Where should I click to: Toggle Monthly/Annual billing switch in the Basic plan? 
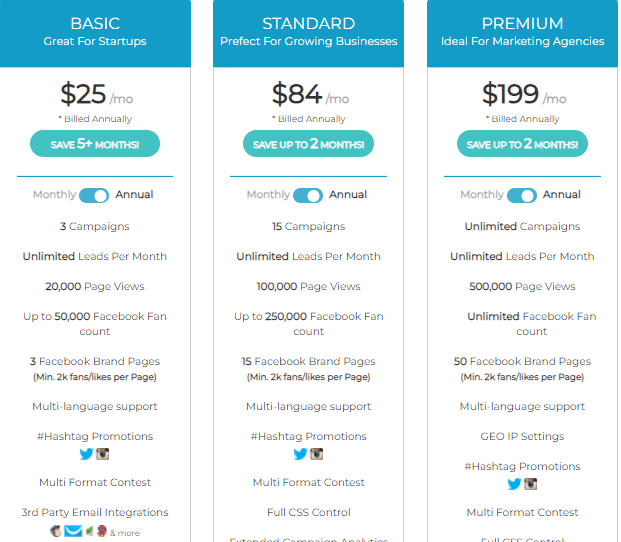[94, 196]
